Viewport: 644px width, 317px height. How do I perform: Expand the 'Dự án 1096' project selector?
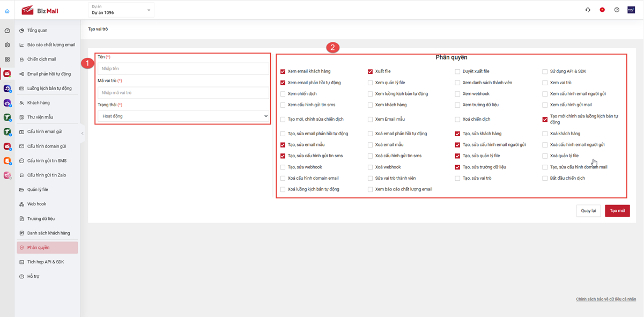[x=121, y=10]
